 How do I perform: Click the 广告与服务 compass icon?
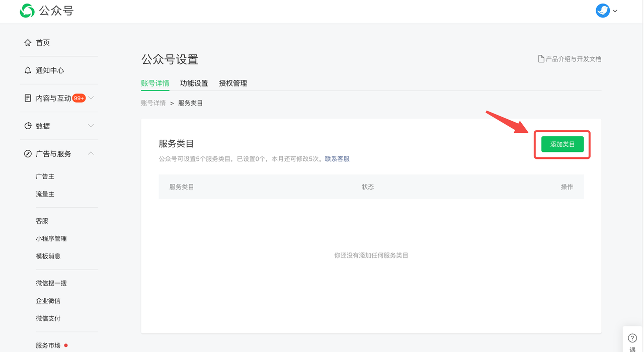click(28, 153)
